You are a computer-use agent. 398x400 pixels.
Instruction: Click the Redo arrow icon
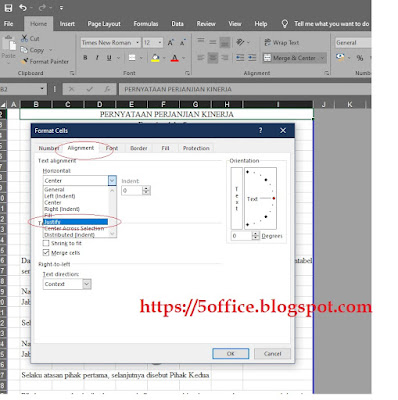point(42,7)
